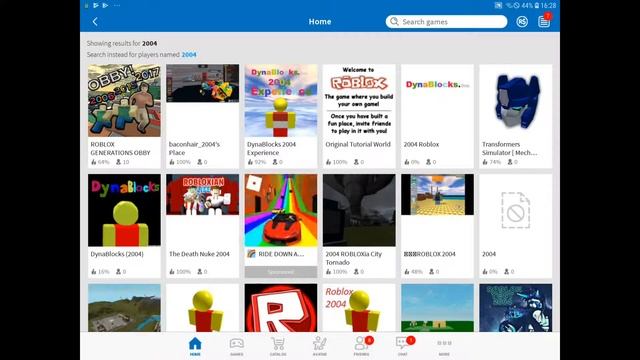Open Chat tab in bottom bar
The image size is (640, 360).
(x=403, y=346)
